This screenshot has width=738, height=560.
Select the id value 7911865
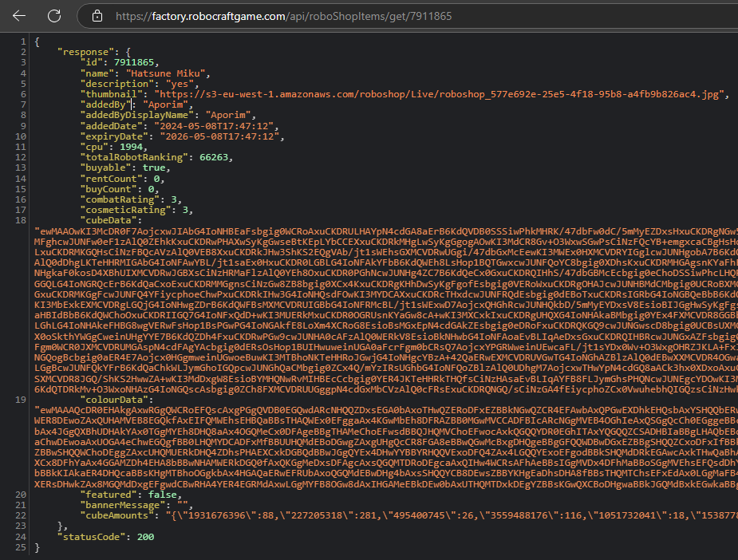tap(134, 62)
